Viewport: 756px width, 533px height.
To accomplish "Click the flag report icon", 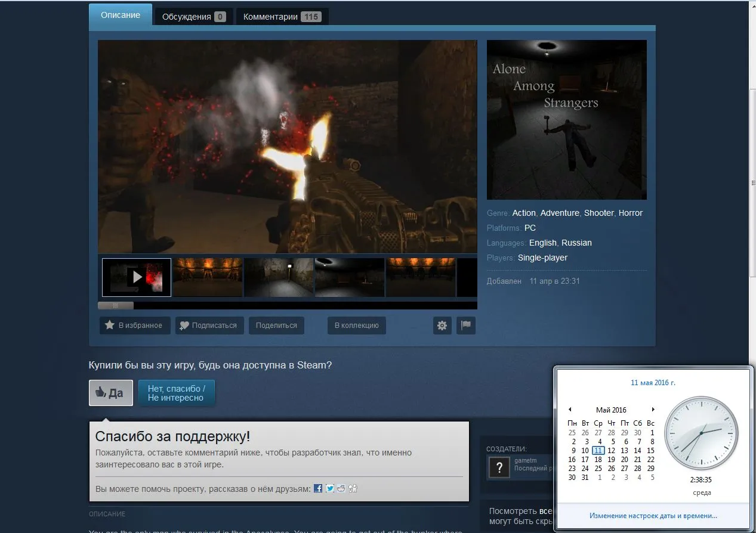I will click(466, 326).
